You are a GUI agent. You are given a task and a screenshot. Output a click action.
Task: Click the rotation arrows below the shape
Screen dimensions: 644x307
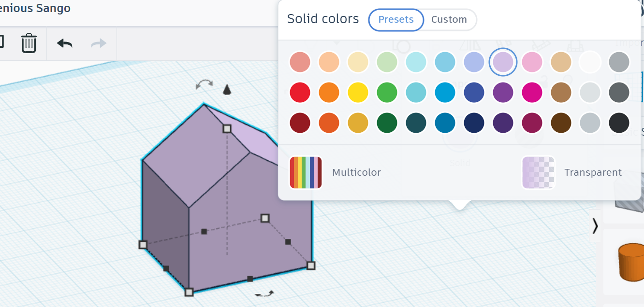click(264, 293)
